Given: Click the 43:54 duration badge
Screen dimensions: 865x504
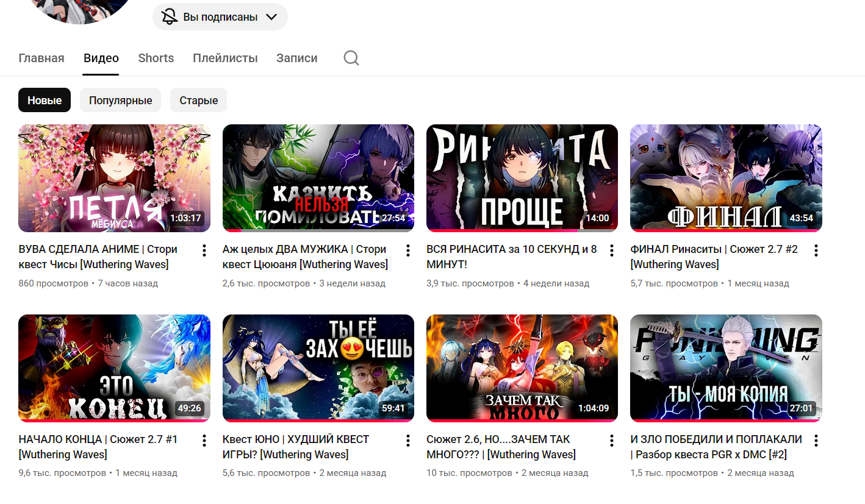Looking at the screenshot, I should point(801,218).
